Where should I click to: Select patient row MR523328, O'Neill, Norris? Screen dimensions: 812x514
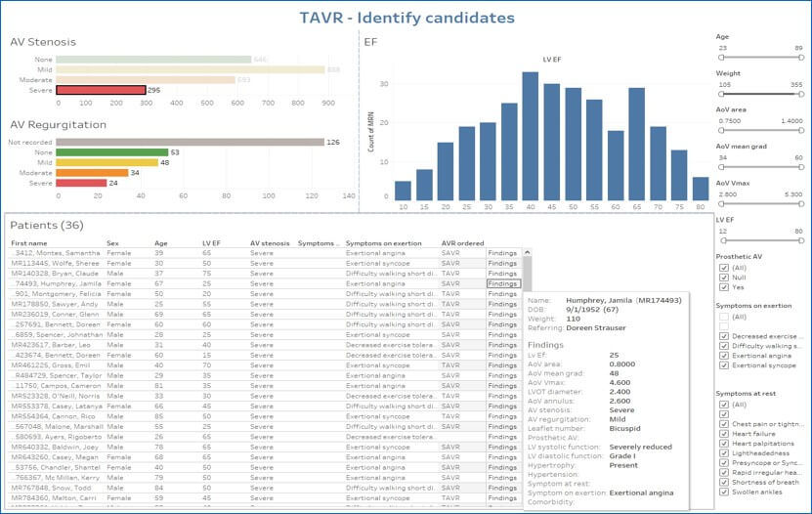(x=265, y=396)
